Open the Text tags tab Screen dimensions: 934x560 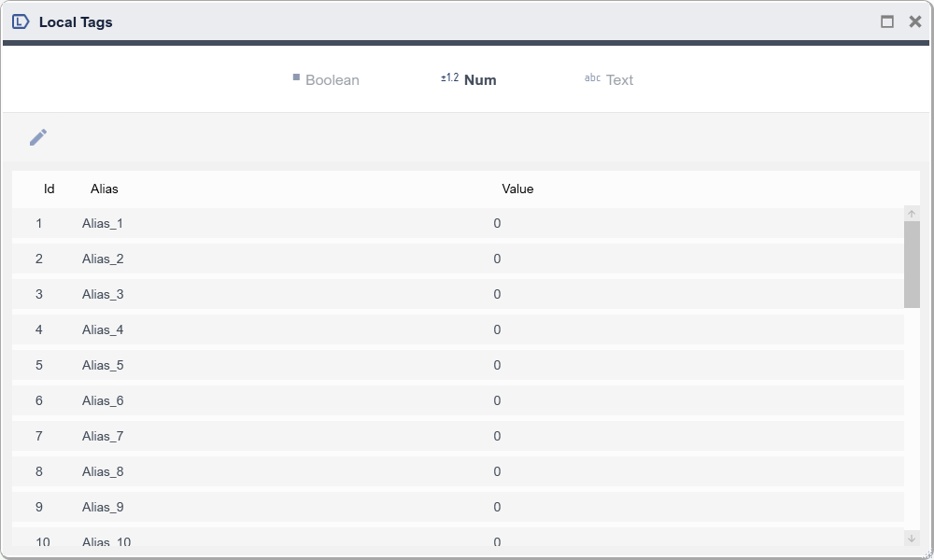click(x=610, y=80)
